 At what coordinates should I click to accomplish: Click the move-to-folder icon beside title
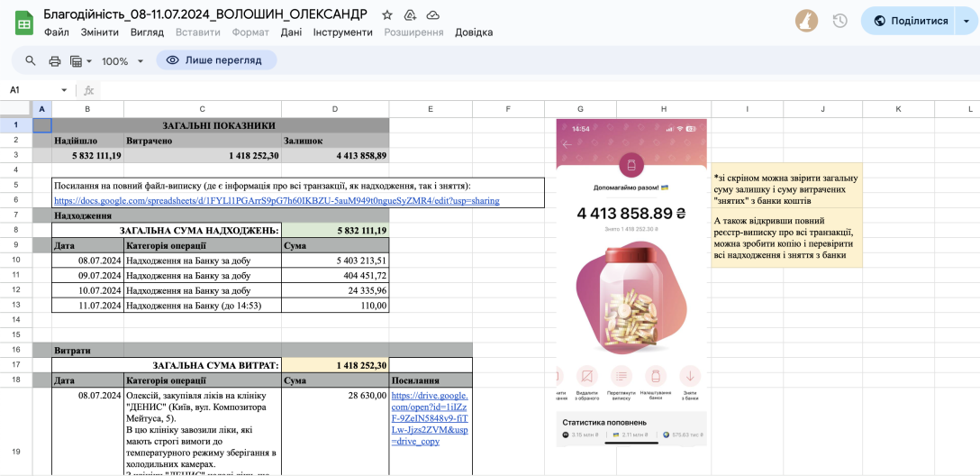pyautogui.click(x=410, y=14)
